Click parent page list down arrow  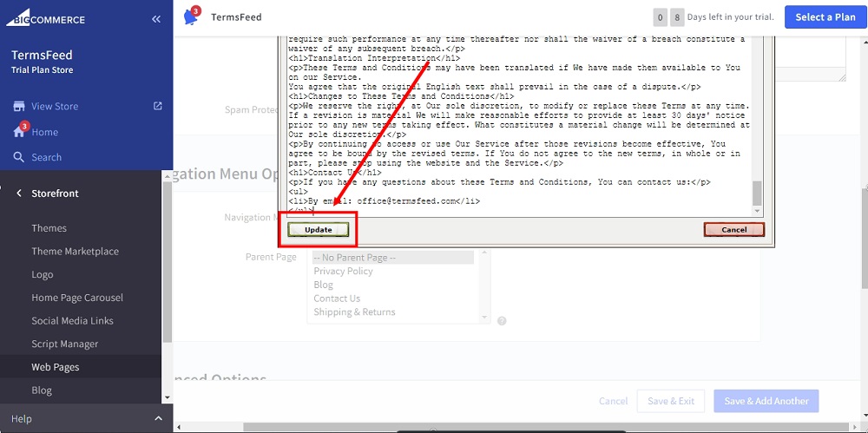pos(485,318)
